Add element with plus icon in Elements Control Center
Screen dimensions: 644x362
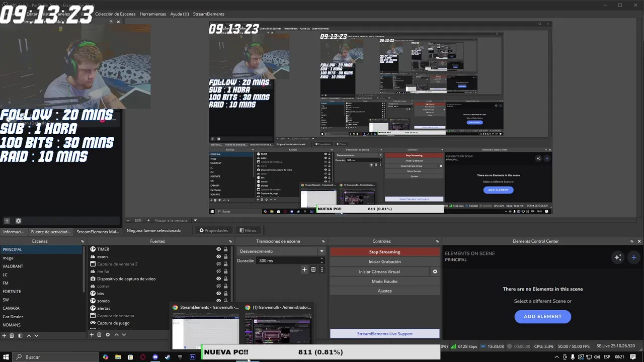tap(634, 257)
